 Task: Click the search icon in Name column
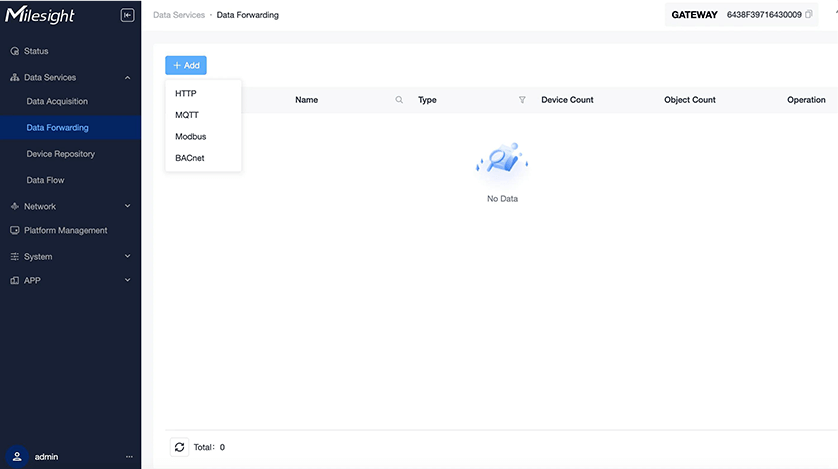click(400, 100)
